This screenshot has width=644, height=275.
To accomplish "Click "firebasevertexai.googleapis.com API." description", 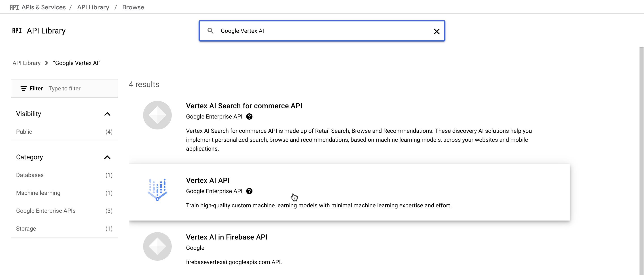I will pyautogui.click(x=234, y=262).
